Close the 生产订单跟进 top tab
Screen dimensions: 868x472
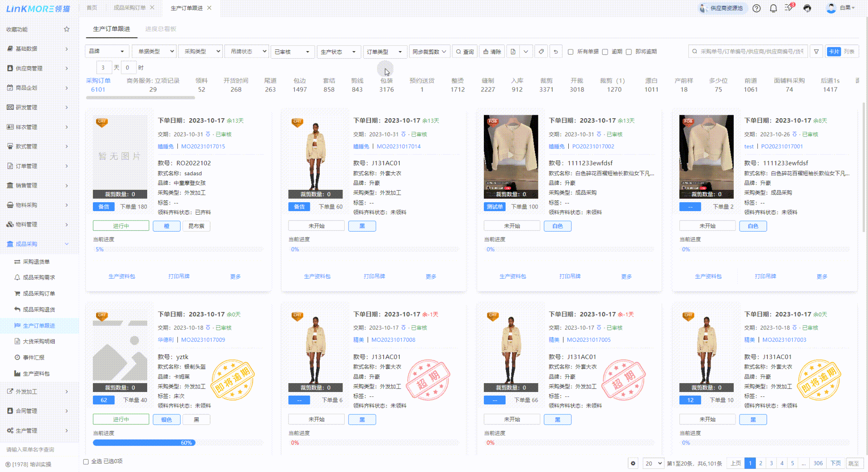click(x=209, y=8)
